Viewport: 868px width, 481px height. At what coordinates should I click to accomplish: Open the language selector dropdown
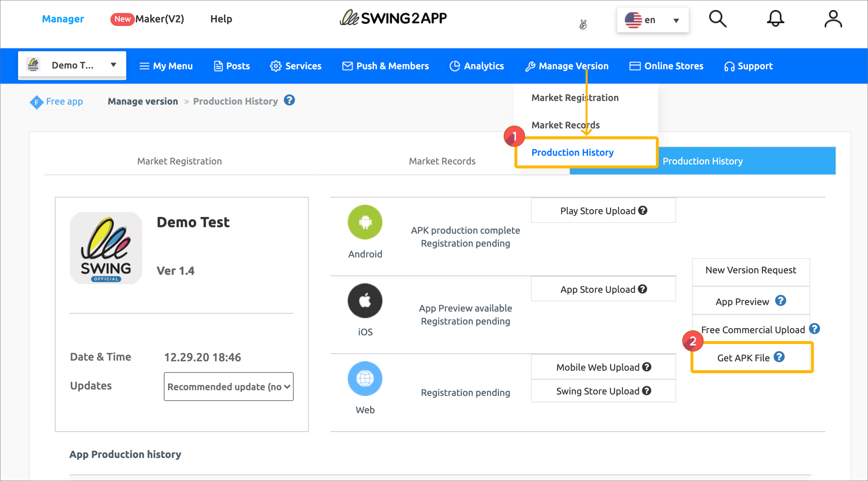coord(653,20)
